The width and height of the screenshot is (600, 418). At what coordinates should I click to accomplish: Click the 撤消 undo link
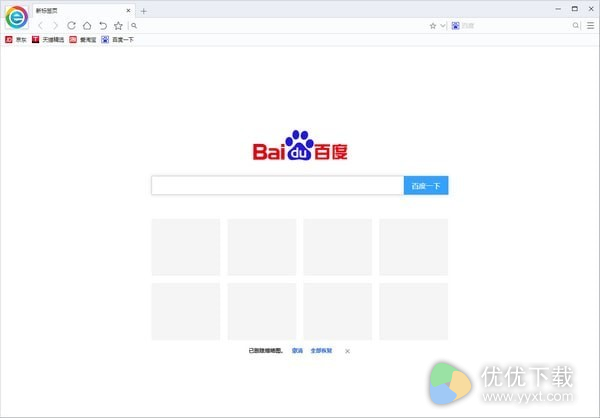[x=297, y=351]
